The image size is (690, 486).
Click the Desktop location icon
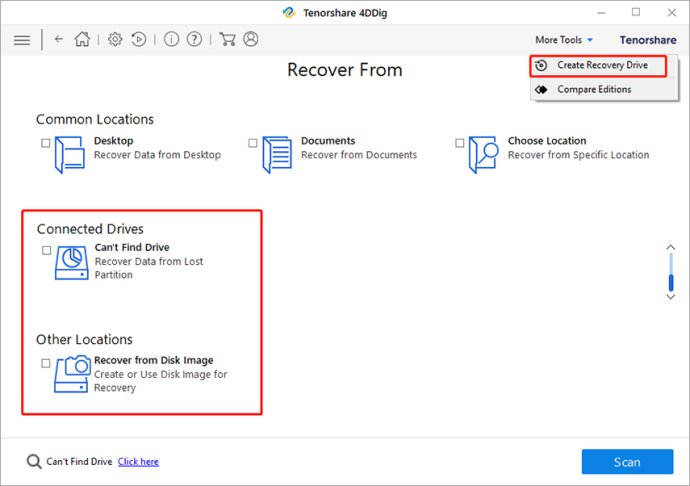pyautogui.click(x=70, y=155)
